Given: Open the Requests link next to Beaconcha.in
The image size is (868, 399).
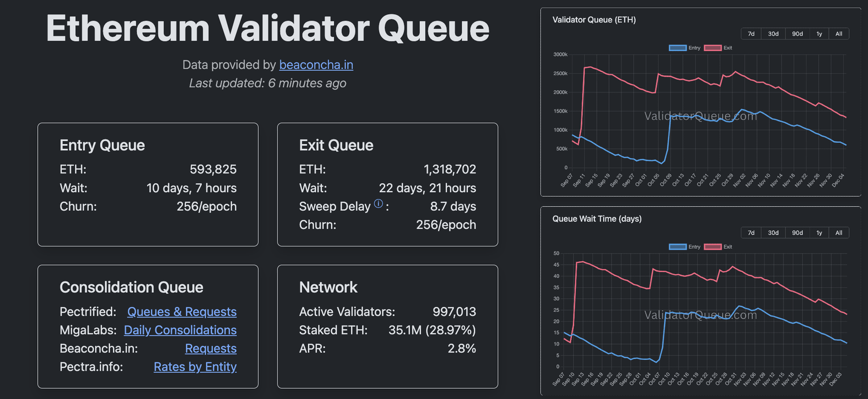Looking at the screenshot, I should point(210,349).
